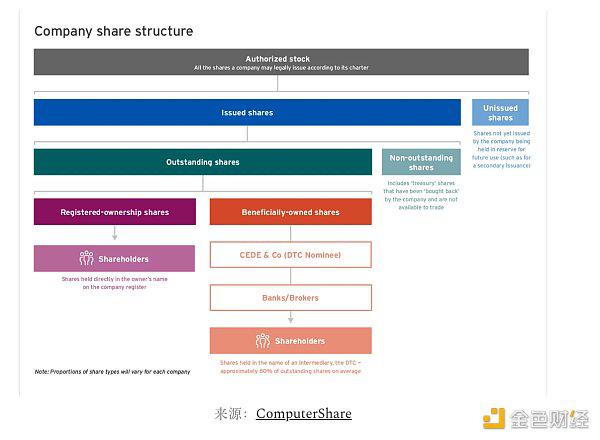Screen dimensions: 600x440
Task: Select the Unissued shares box
Action: pyautogui.click(x=500, y=112)
